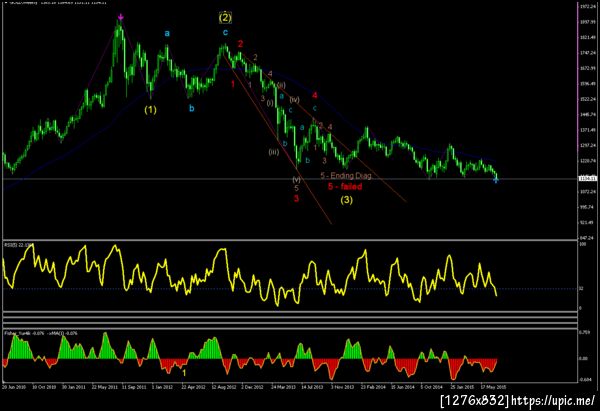The height and width of the screenshot is (411, 600).
Task: Click the '12 Aug 2012' date on the time axis
Action: (x=224, y=387)
